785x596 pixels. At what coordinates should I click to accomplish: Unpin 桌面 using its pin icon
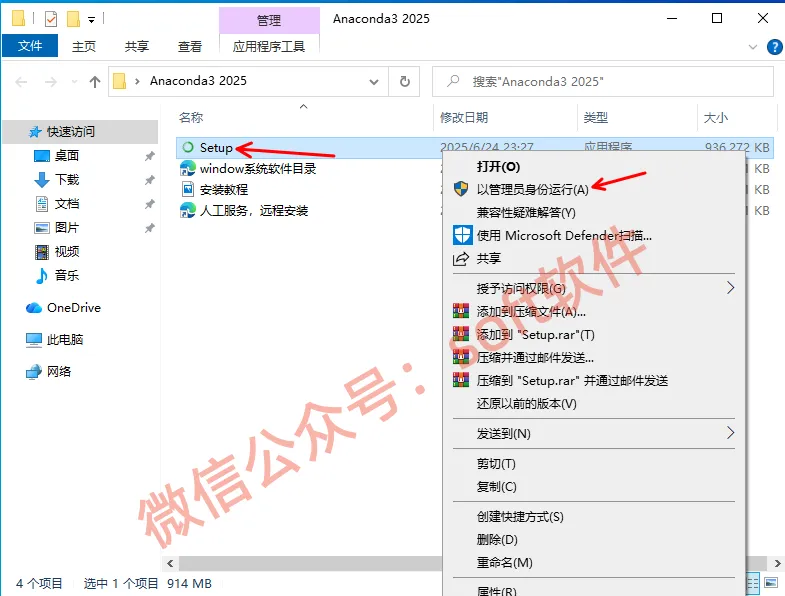point(149,156)
